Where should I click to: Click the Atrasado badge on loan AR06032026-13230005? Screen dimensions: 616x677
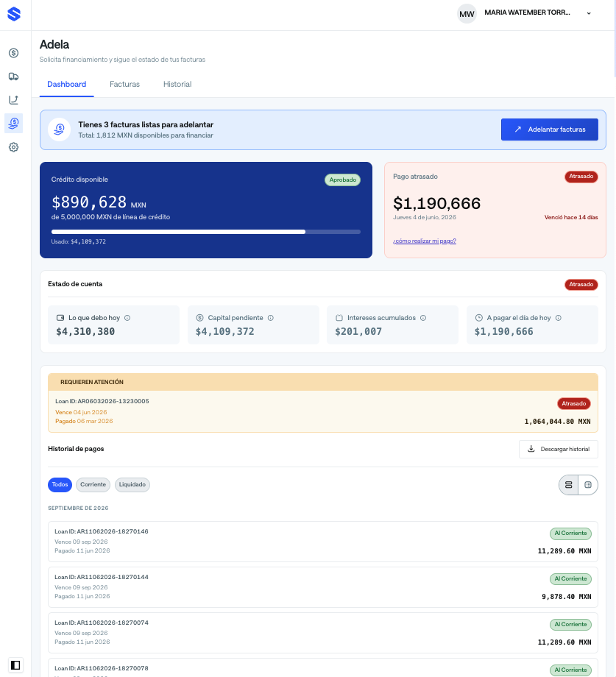tap(574, 404)
